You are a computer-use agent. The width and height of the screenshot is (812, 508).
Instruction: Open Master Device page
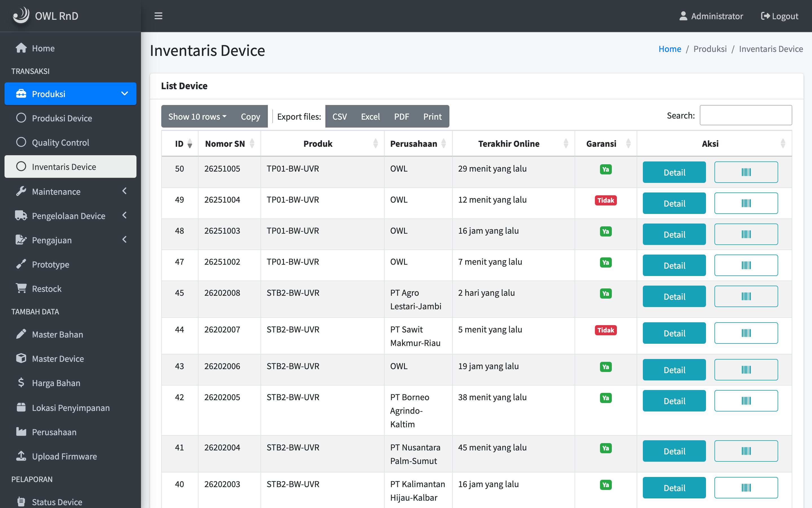pyautogui.click(x=70, y=358)
